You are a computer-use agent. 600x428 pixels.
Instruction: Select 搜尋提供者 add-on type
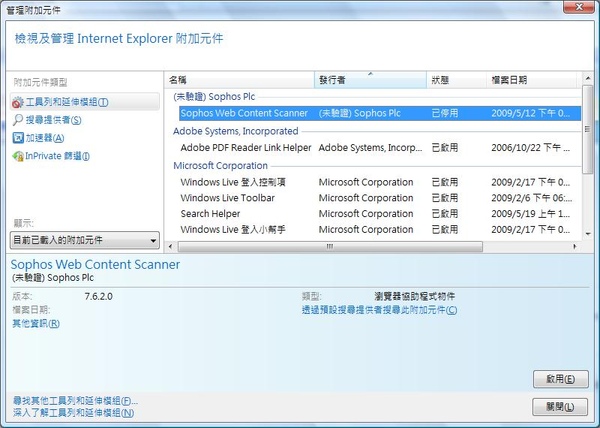(x=54, y=120)
